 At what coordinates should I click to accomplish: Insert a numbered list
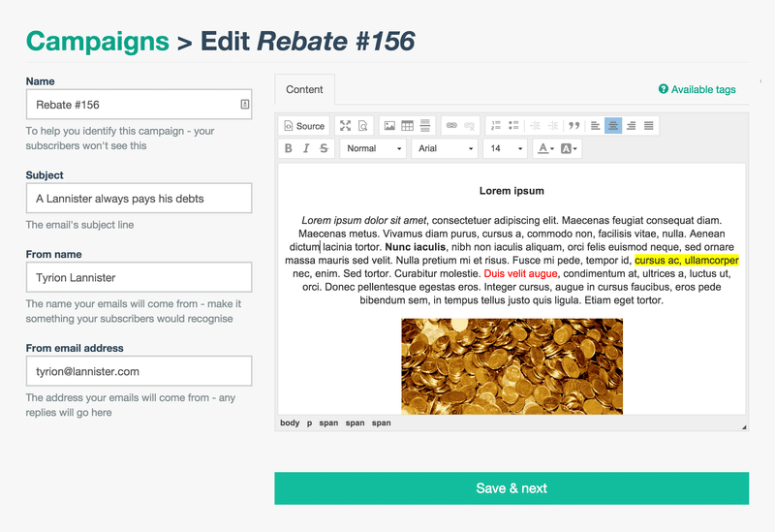click(496, 126)
